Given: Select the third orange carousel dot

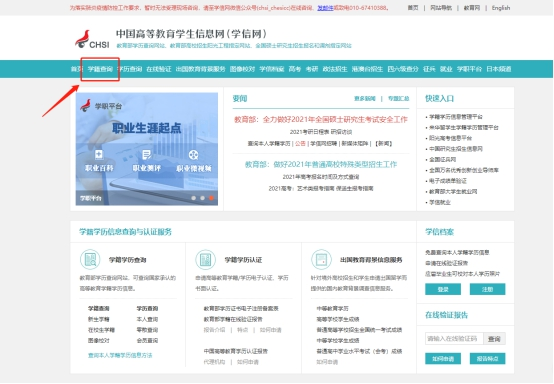Looking at the screenshot, I should coord(211,198).
